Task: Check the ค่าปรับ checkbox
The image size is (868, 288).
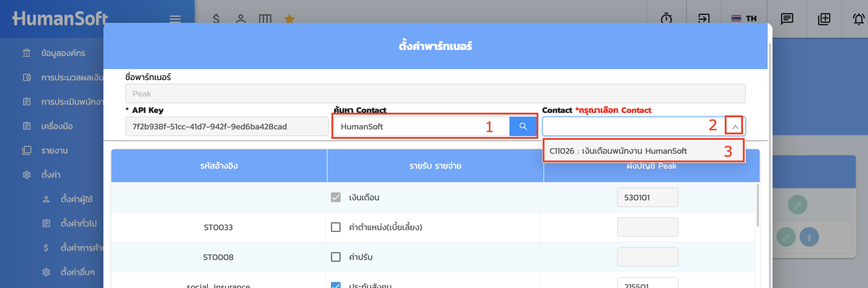Action: point(336,257)
